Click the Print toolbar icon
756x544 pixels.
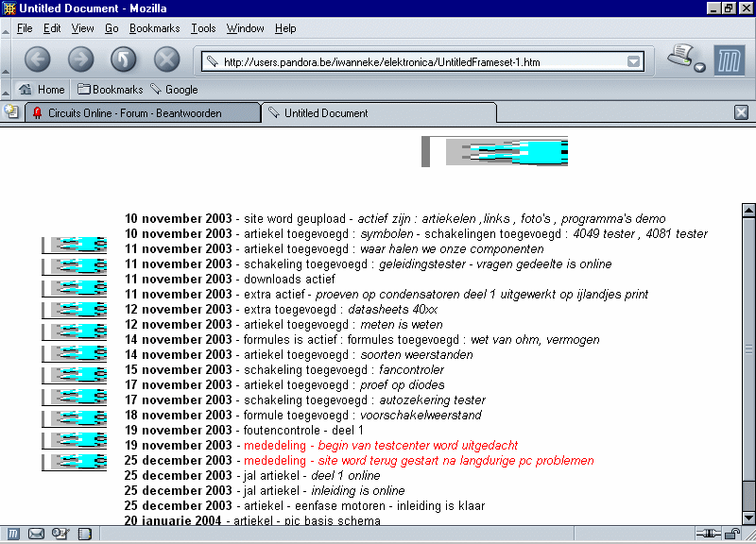click(x=679, y=57)
